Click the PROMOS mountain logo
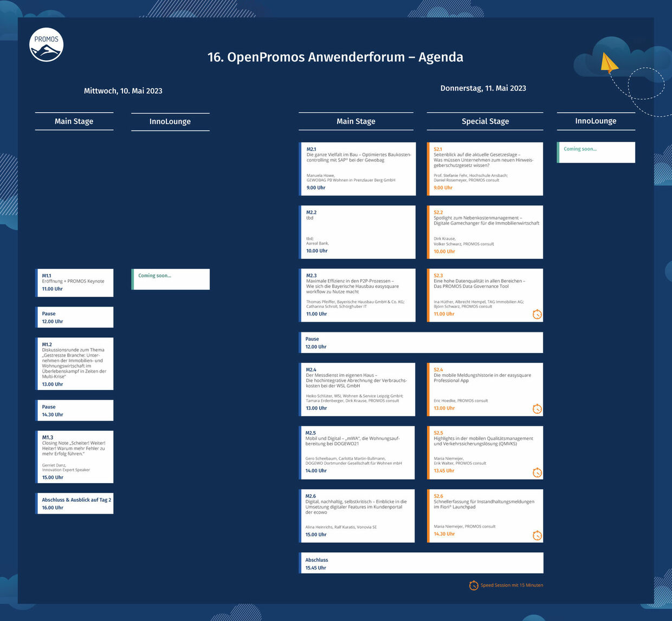 click(47, 45)
